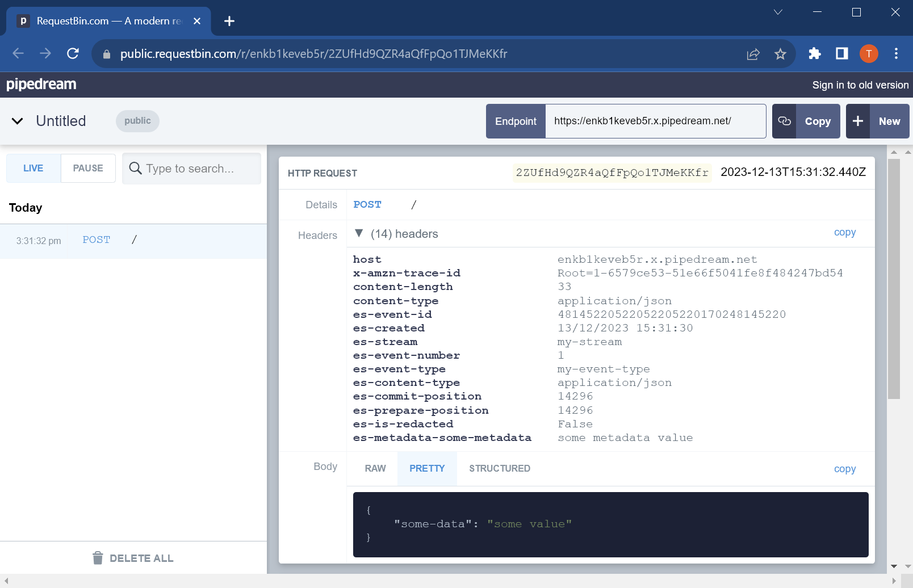This screenshot has height=588, width=913.
Task: Click the es-is-redacted value False
Action: pyautogui.click(x=575, y=424)
